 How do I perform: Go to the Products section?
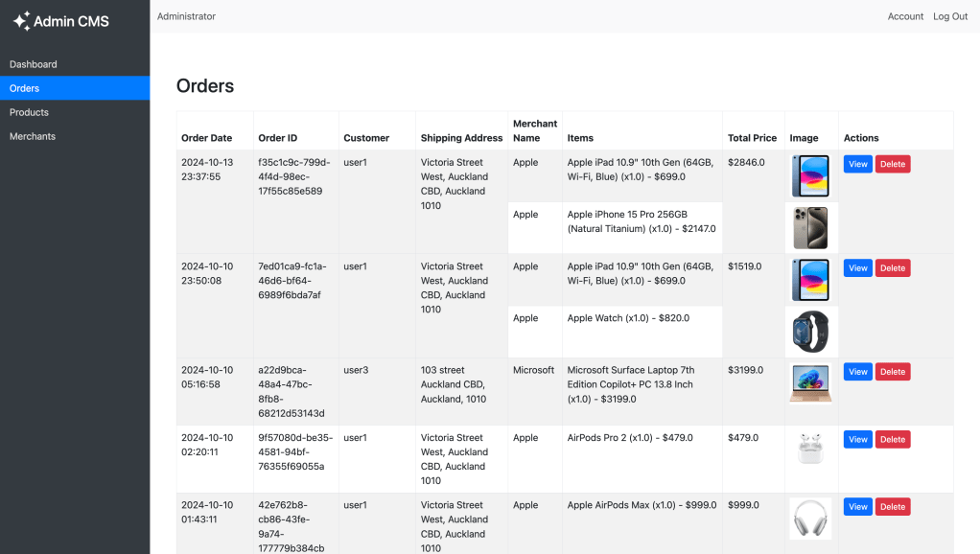click(x=29, y=112)
